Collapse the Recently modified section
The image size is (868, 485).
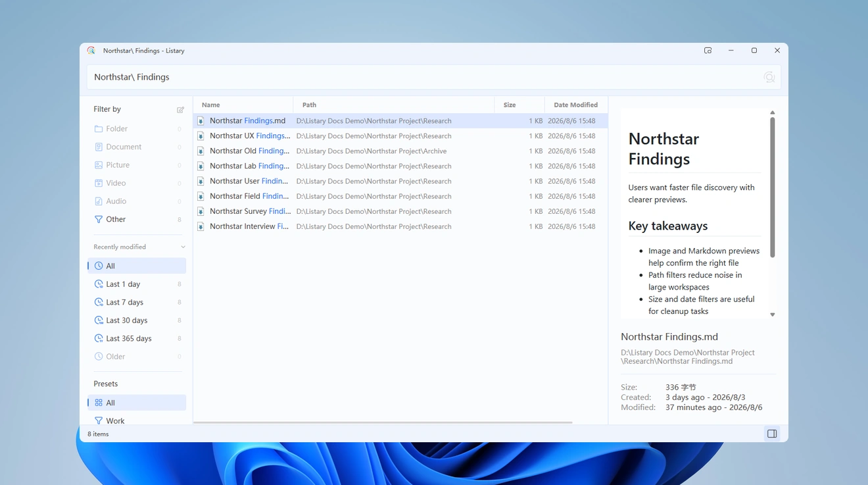(x=183, y=247)
